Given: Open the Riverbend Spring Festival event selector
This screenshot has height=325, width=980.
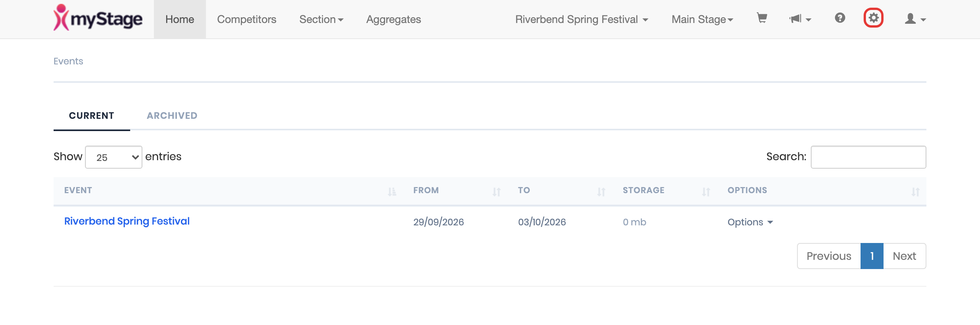Looking at the screenshot, I should (582, 19).
